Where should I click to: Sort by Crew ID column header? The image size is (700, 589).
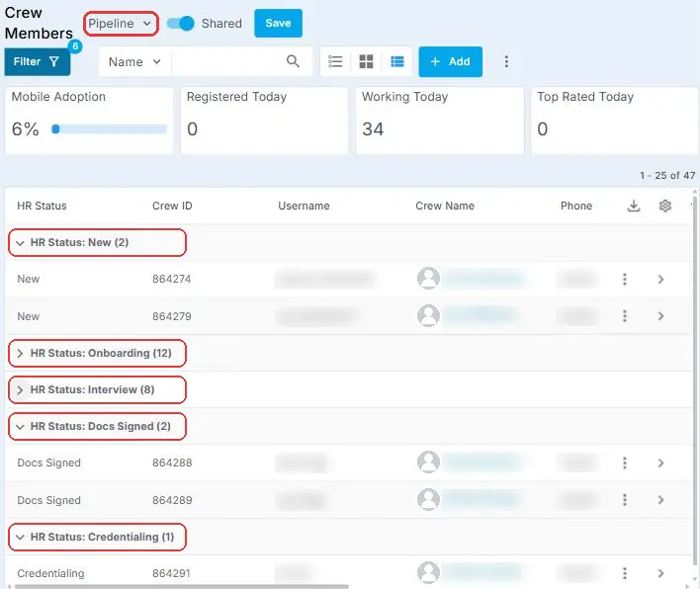tap(172, 206)
